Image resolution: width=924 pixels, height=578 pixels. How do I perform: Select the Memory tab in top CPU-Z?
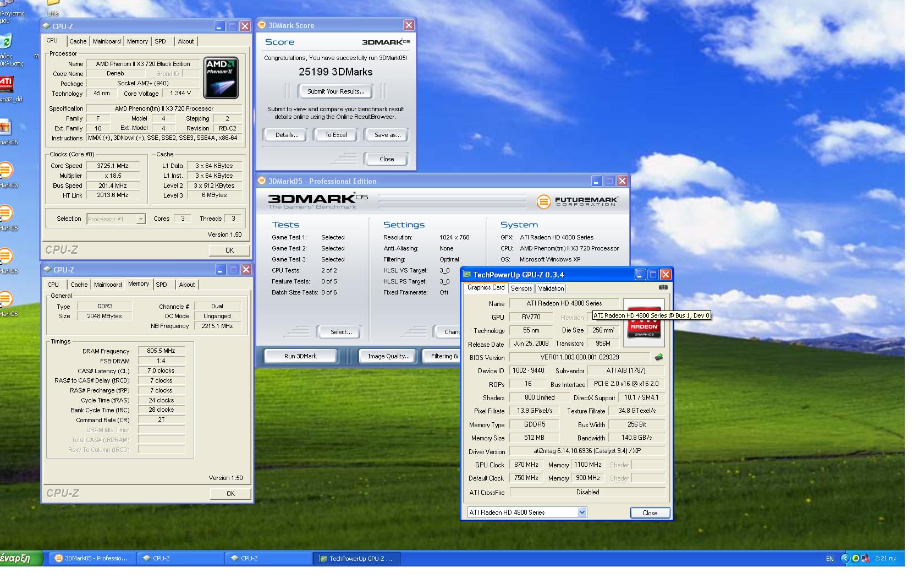(137, 41)
